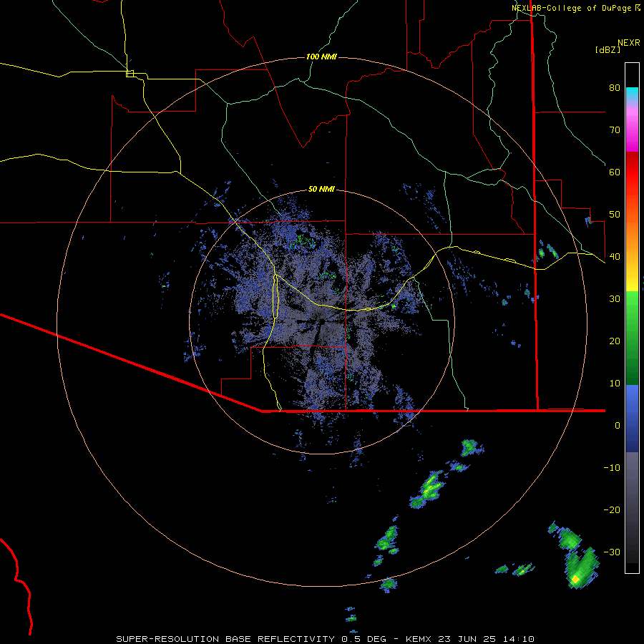Click the red band of the reflectivity color bar
644x644 pixels.
tap(632, 172)
